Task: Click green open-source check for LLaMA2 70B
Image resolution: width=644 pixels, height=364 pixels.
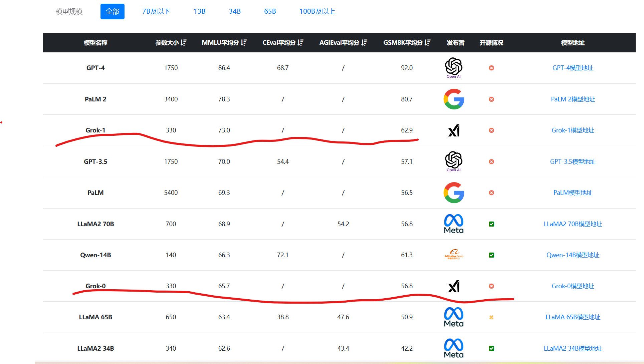Action: tap(491, 224)
